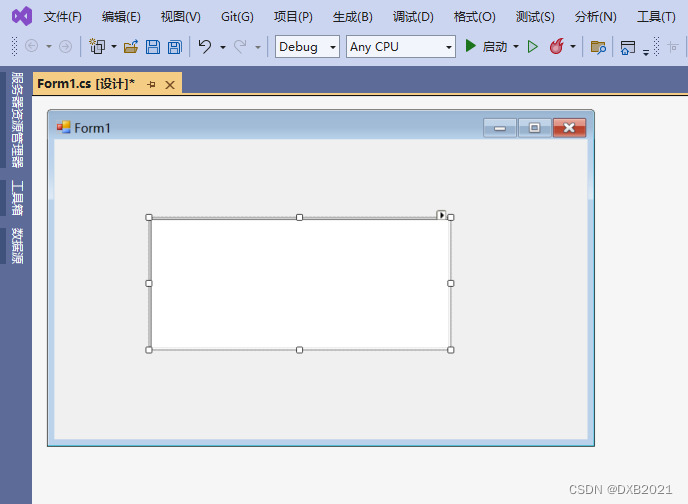This screenshot has height=504, width=688.
Task: Click the green 启动 start button
Action: point(486,46)
